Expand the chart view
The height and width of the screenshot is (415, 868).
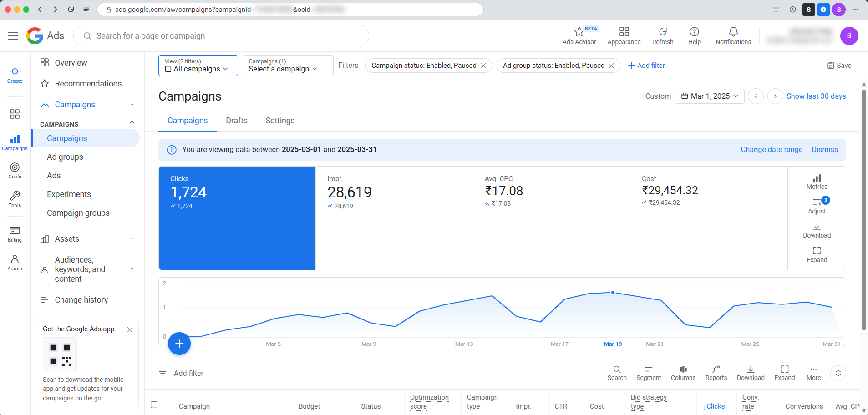coord(817,255)
